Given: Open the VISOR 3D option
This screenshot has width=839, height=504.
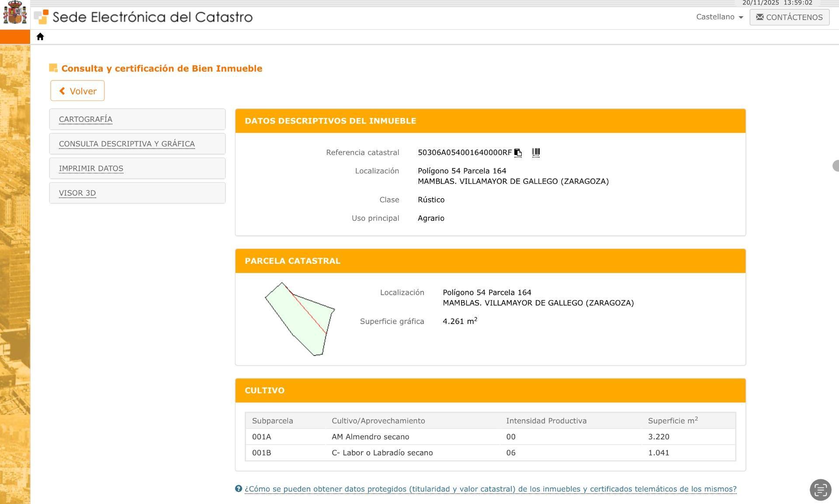Looking at the screenshot, I should coord(77,193).
